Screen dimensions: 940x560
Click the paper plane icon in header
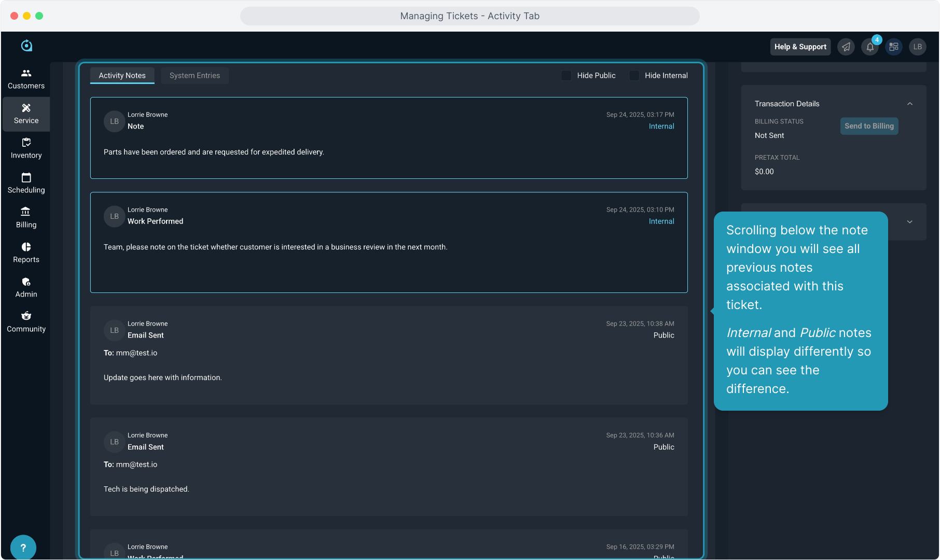pyautogui.click(x=846, y=47)
